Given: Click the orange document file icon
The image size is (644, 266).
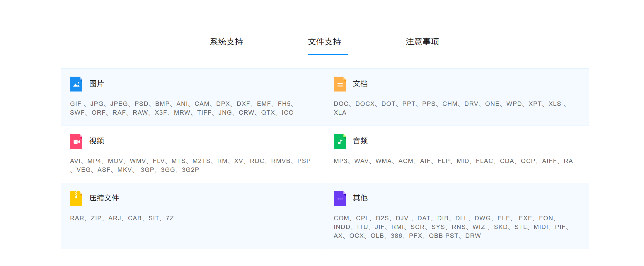Looking at the screenshot, I should pos(340,84).
